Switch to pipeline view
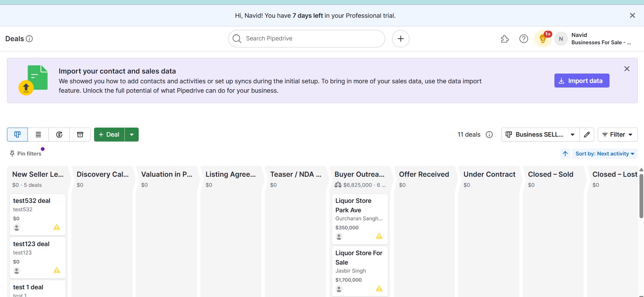Image resolution: width=644 pixels, height=297 pixels. pyautogui.click(x=17, y=135)
